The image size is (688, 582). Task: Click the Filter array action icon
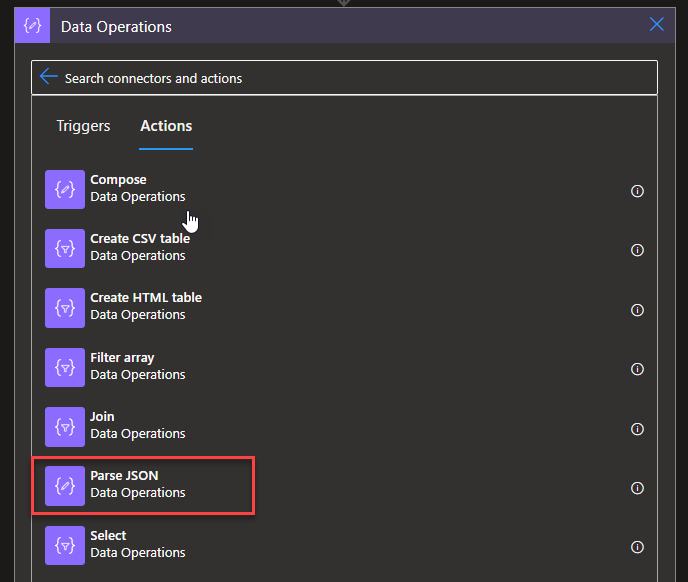tap(65, 367)
